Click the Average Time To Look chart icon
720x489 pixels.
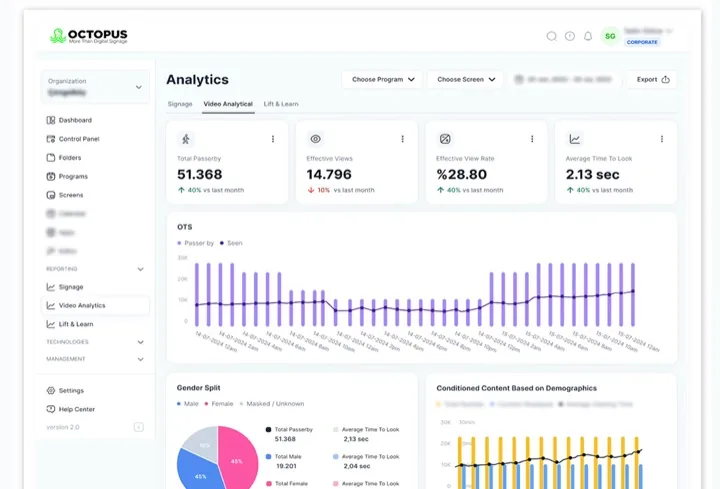pos(574,139)
